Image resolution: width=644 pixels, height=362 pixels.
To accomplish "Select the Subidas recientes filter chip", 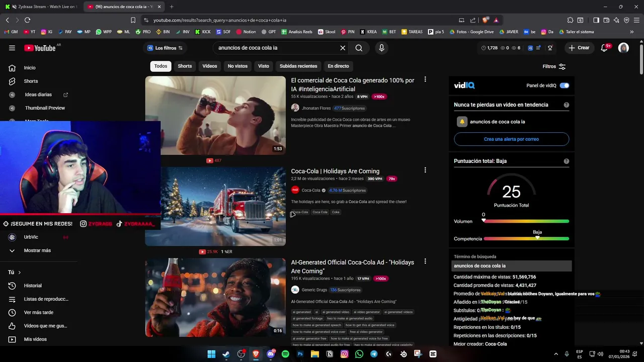I will point(298,66).
